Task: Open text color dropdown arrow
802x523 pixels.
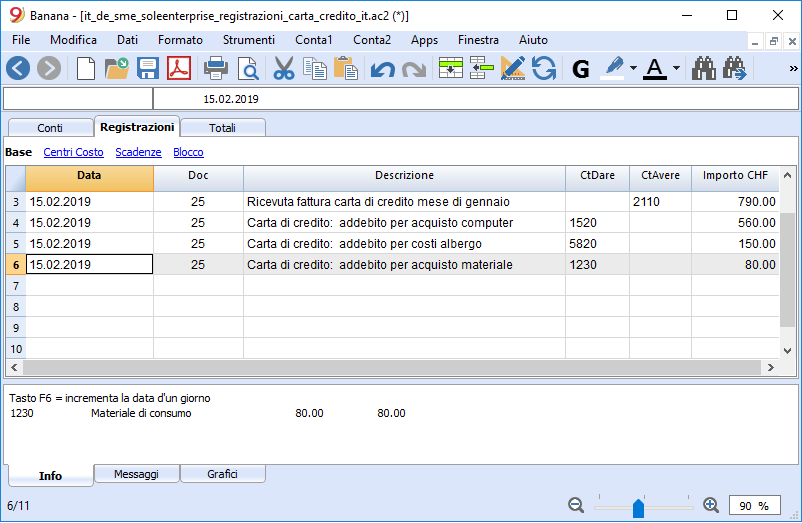Action: pos(677,69)
